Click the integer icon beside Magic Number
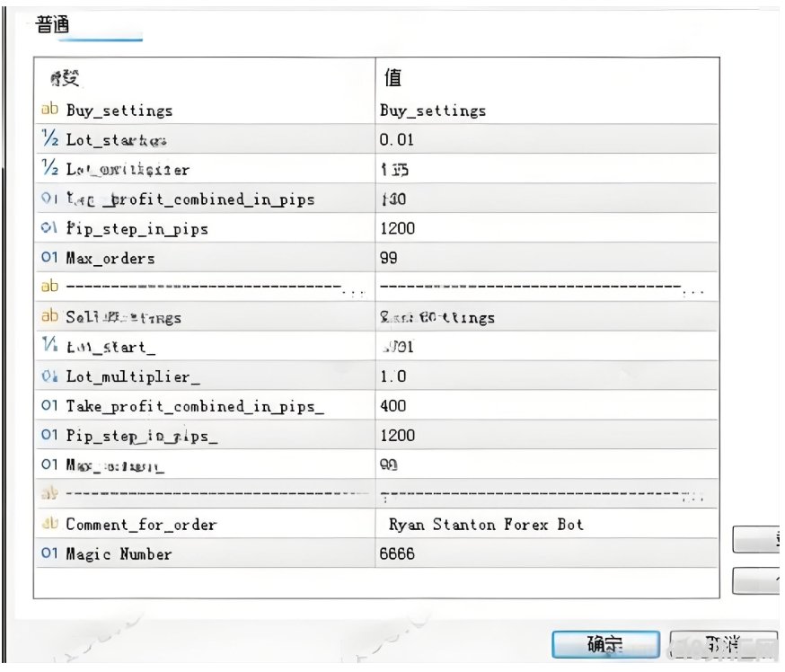This screenshot has height=672, width=785. coord(49,553)
